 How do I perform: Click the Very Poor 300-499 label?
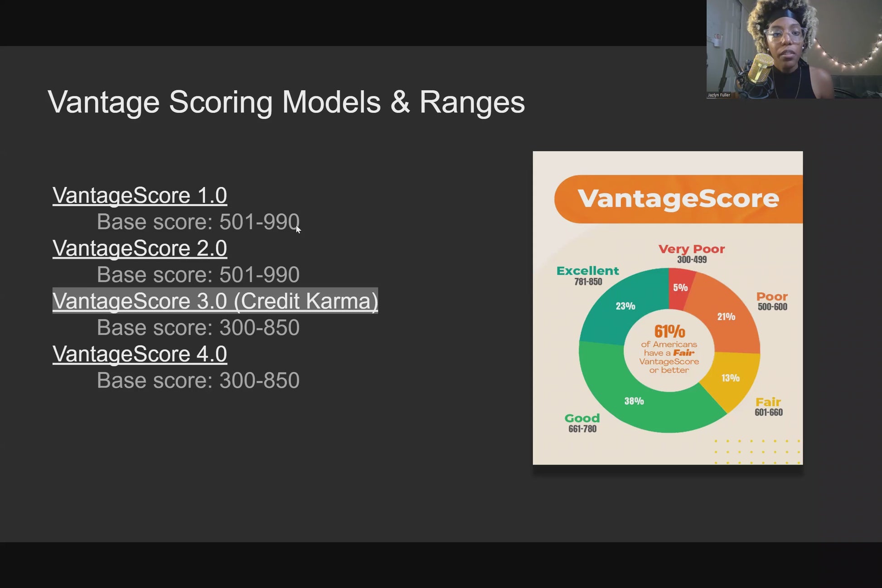(692, 254)
